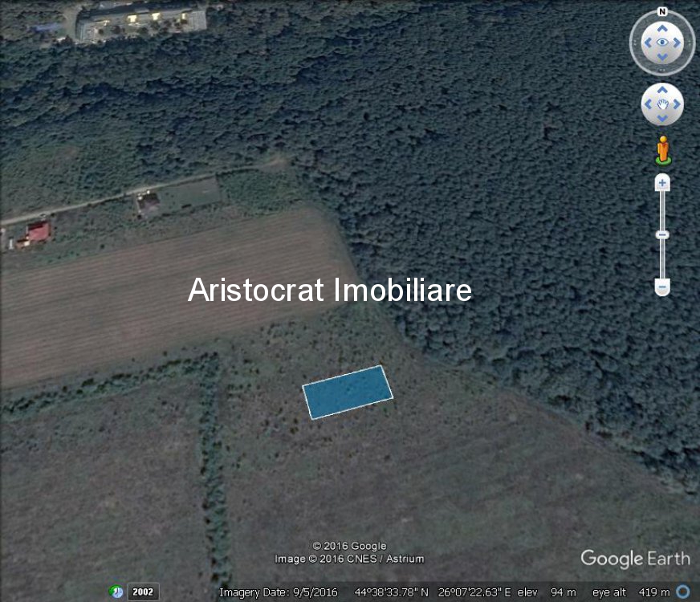Viewport: 700px width, 602px height.
Task: Click the 2002 historical imagery year button
Action: [x=144, y=592]
